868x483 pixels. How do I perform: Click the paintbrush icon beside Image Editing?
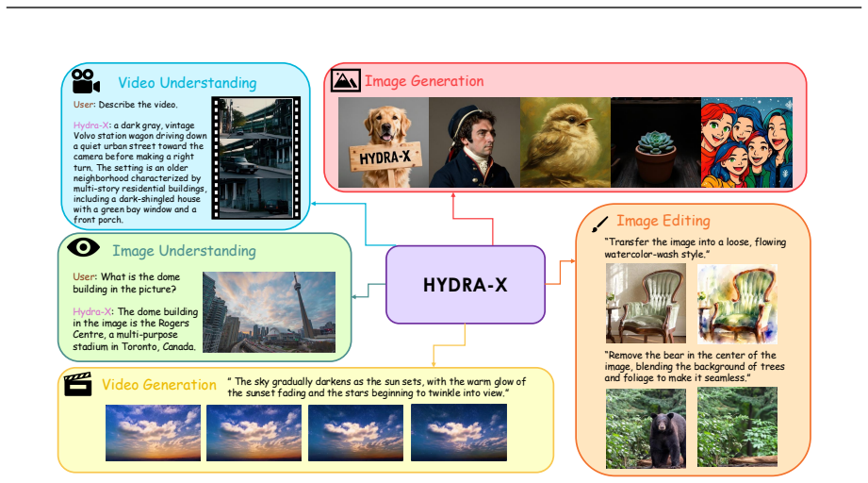point(599,224)
